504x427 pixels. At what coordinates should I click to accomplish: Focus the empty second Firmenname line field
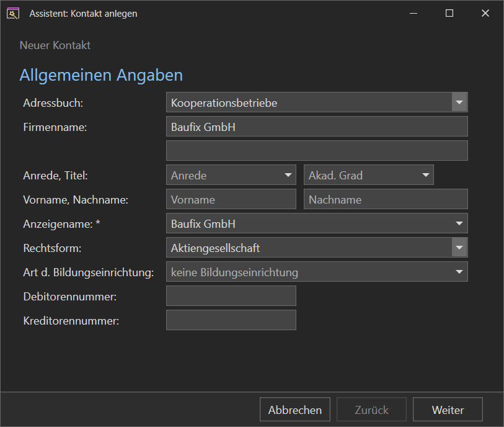[317, 150]
